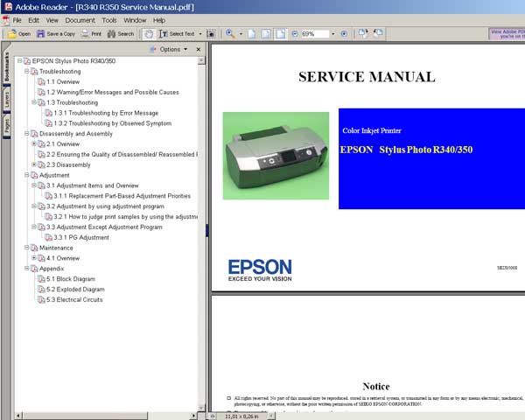Collapse the 3.2 Adjustment by using adjustment program node
The image size is (525, 420).
34,206
